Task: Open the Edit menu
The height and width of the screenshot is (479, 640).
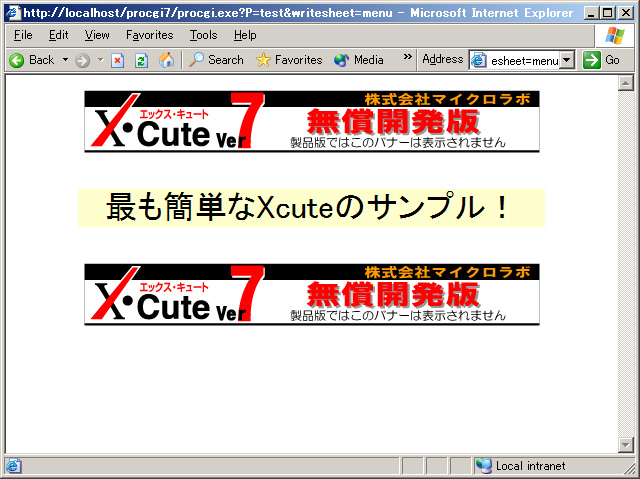Action: tap(58, 35)
